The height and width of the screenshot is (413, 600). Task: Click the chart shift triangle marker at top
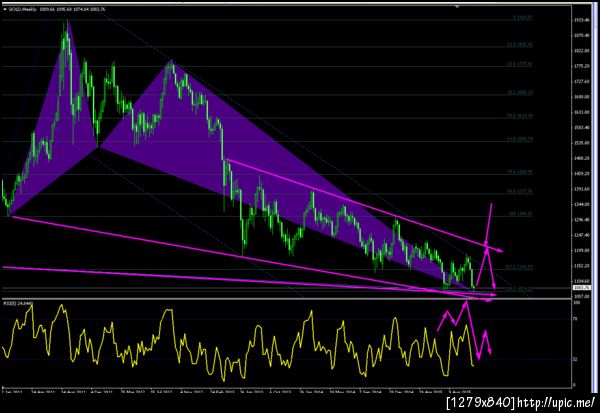(x=457, y=7)
